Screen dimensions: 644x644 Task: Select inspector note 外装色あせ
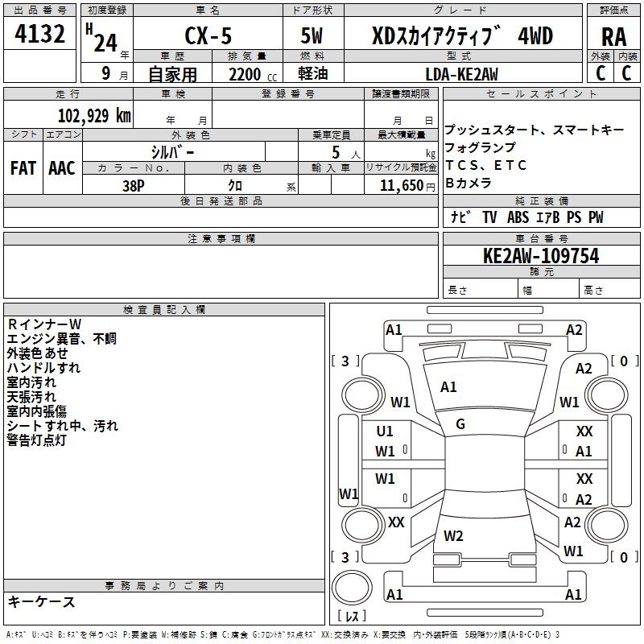pyautogui.click(x=37, y=353)
